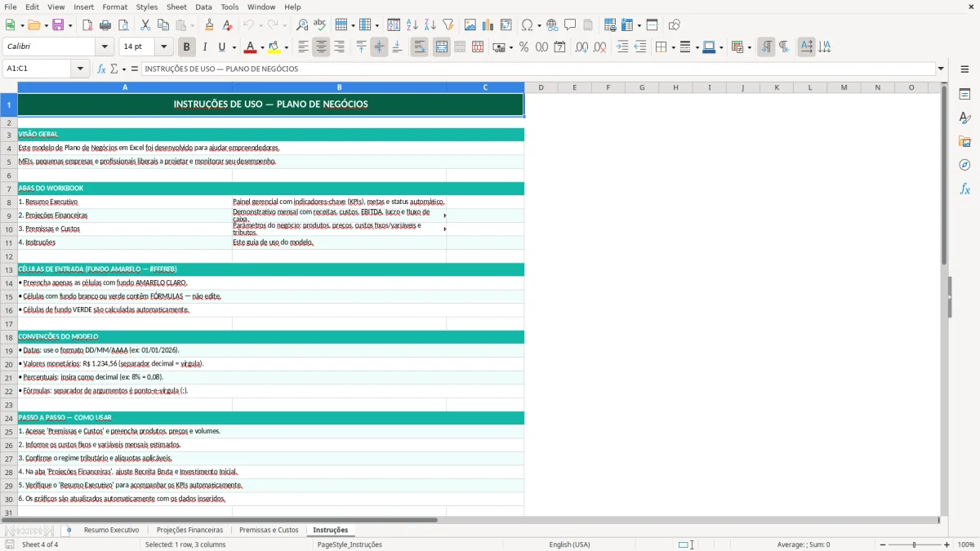Toggle Center Horizontally alignment
Viewport: 980px width, 551px height.
click(321, 47)
